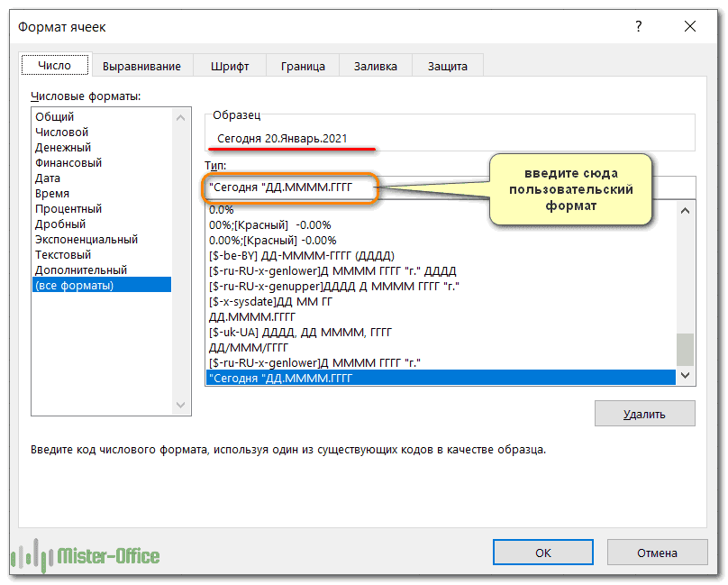This screenshot has height=585, width=728.
Task: Go to the Граница tab
Action: [x=302, y=66]
